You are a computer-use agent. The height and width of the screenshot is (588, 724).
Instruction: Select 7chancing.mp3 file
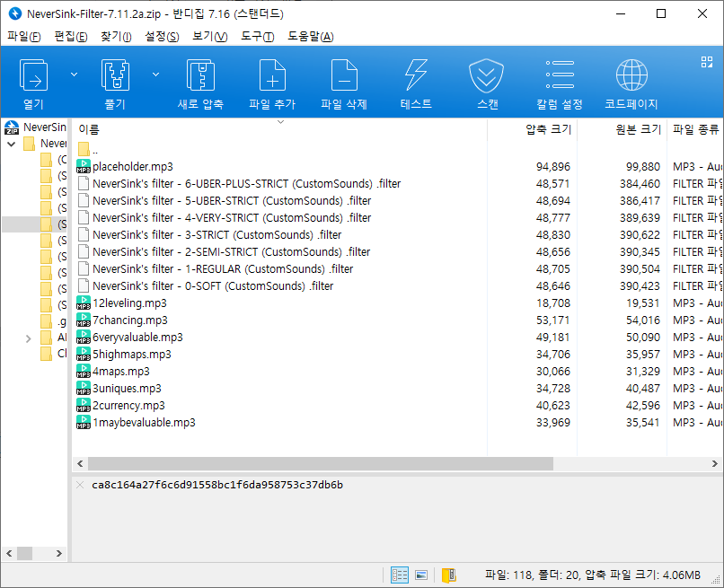(122, 320)
